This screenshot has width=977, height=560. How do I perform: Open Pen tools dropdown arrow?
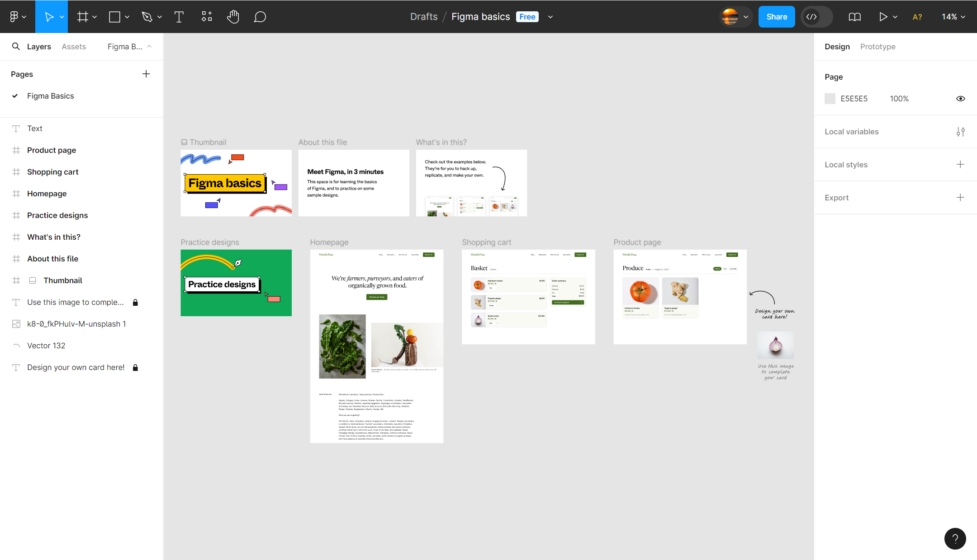pos(160,17)
